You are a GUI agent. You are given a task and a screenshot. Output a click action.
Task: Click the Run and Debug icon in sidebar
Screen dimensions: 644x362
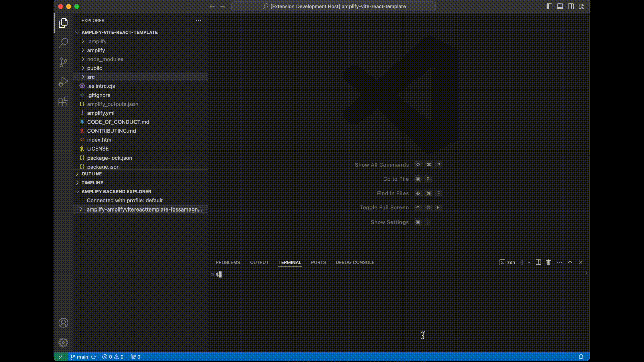pos(63,82)
